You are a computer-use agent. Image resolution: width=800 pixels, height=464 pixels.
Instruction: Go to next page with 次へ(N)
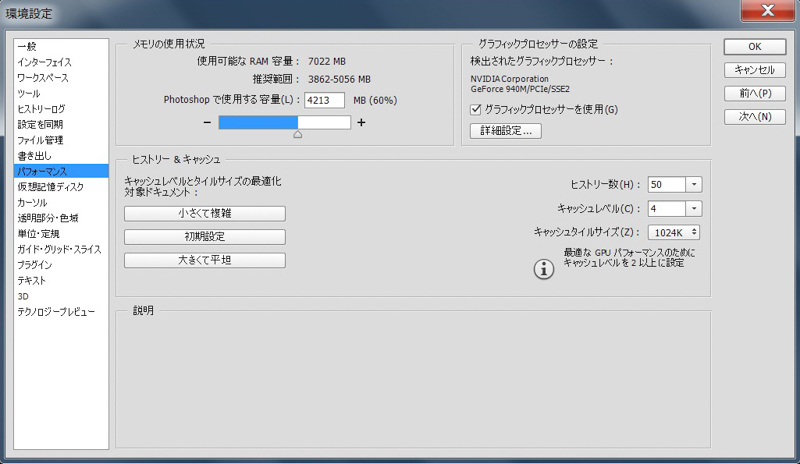click(x=755, y=117)
